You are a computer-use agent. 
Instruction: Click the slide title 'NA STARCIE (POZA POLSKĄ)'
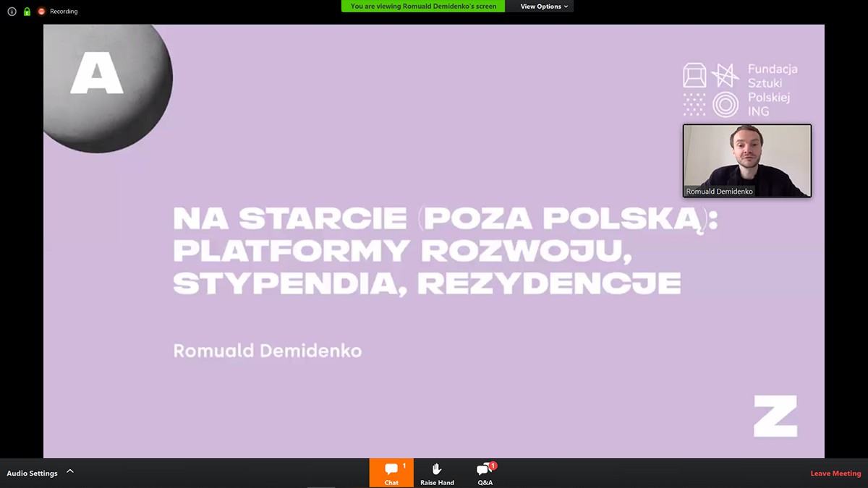(x=446, y=218)
